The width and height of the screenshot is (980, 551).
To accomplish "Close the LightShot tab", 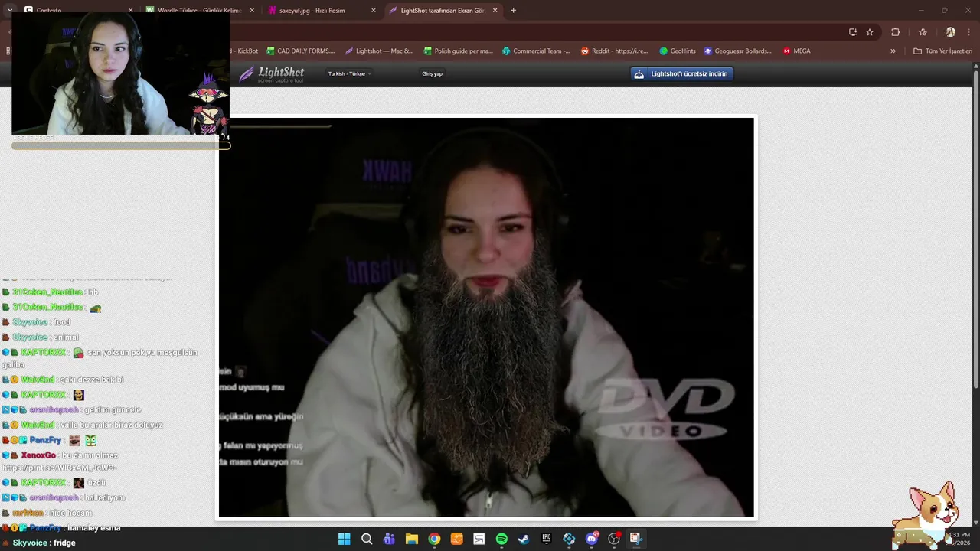I will [495, 11].
